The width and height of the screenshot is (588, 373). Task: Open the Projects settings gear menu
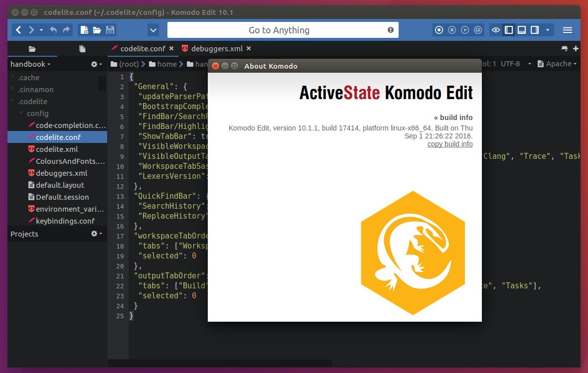tap(96, 234)
